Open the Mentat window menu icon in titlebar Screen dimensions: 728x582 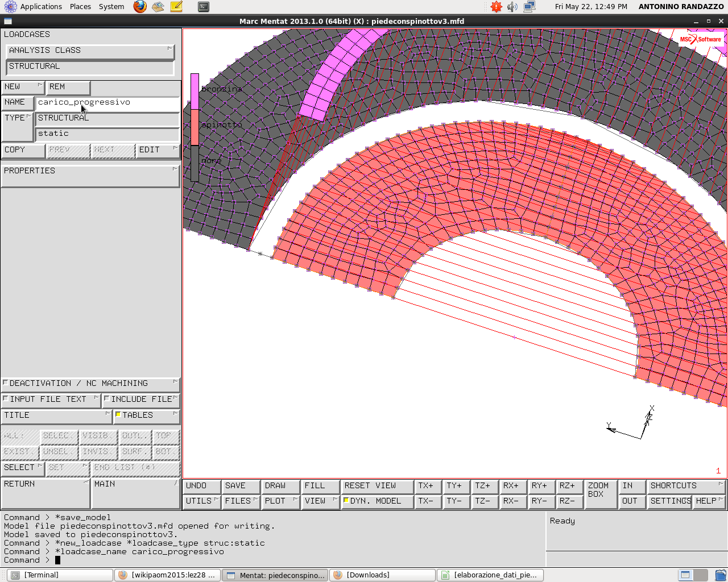(x=8, y=22)
